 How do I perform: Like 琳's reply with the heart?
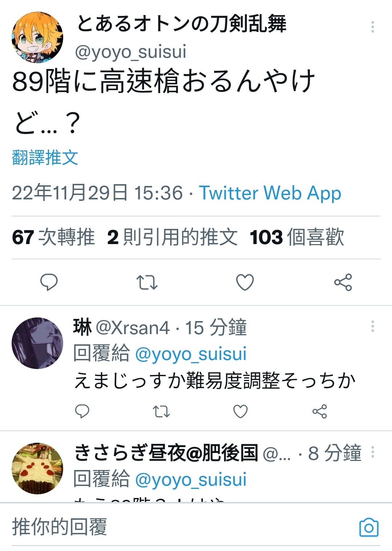point(240,411)
